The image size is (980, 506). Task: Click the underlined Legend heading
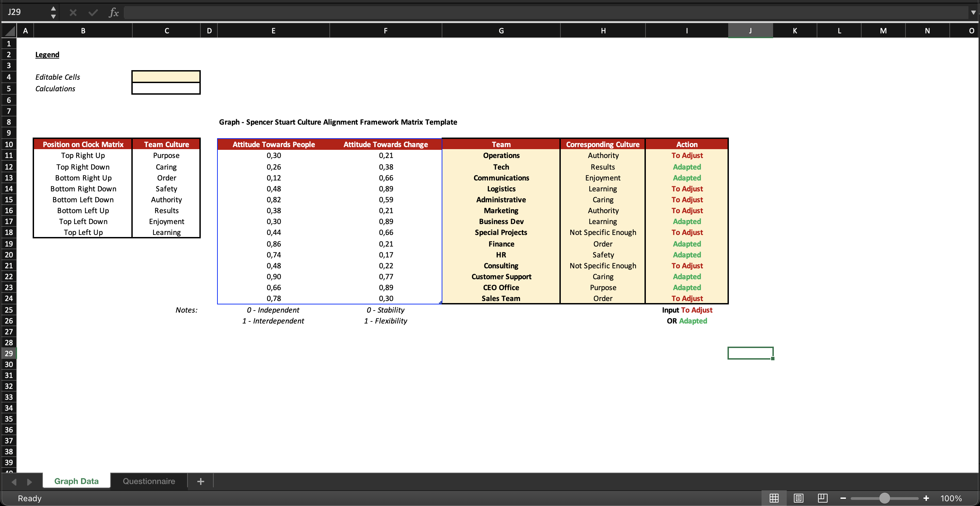pyautogui.click(x=47, y=54)
